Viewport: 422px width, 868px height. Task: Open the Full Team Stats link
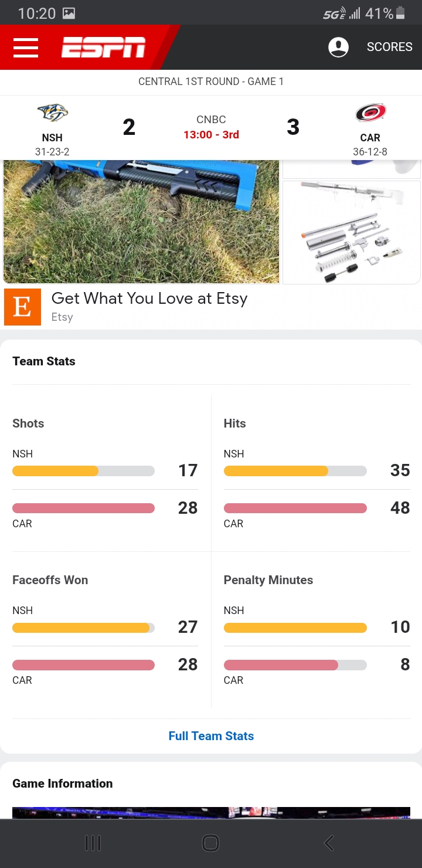click(211, 736)
